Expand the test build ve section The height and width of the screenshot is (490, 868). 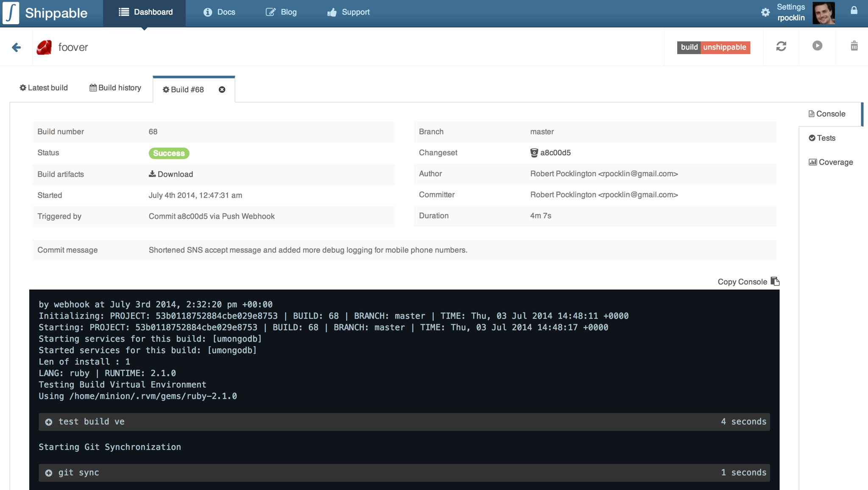[404, 422]
